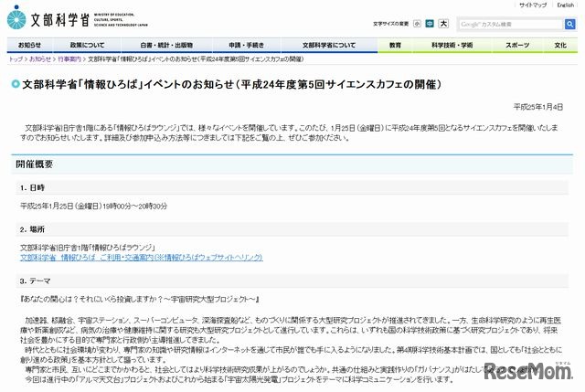Image resolution: width=585 pixels, height=392 pixels.
Task: Set text size to small (小)
Action: coord(417,24)
